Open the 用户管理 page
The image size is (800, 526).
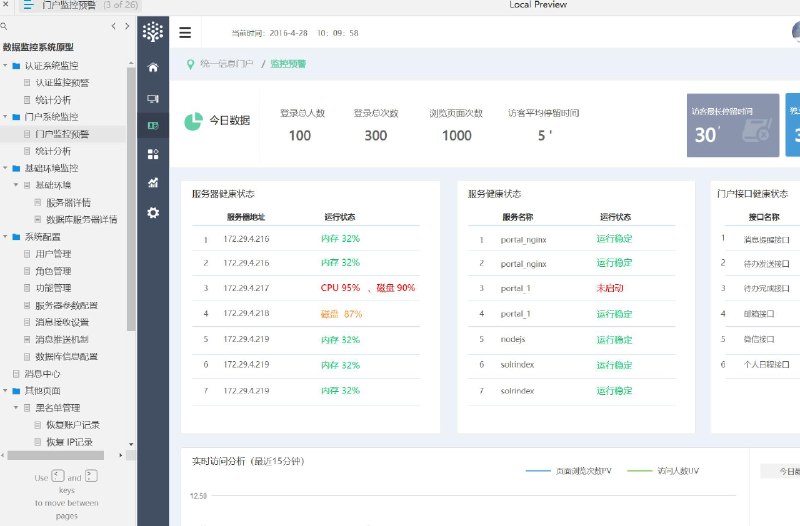(x=53, y=254)
